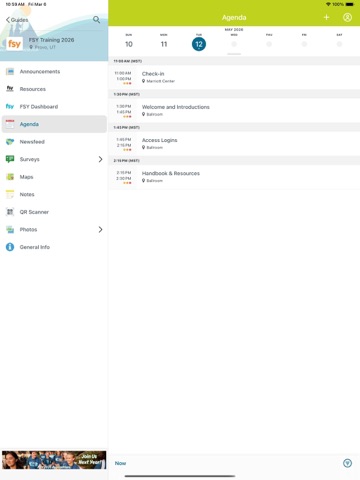
Task: Select Sunday 10 in the calendar
Action: (x=129, y=44)
